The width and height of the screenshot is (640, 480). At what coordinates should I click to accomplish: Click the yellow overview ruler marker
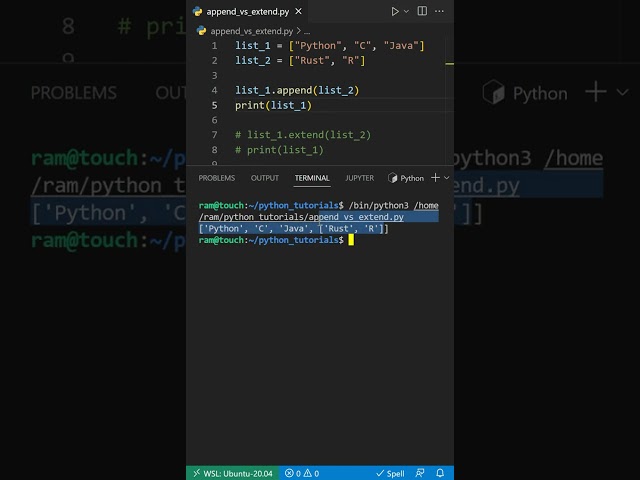click(449, 64)
